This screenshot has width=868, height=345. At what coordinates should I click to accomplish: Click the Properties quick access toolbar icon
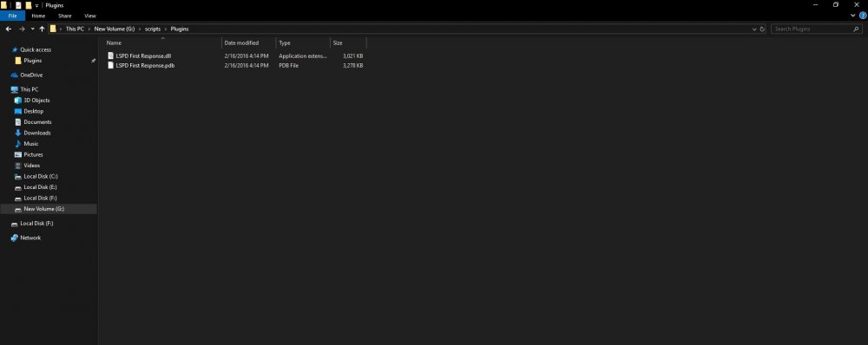[18, 5]
